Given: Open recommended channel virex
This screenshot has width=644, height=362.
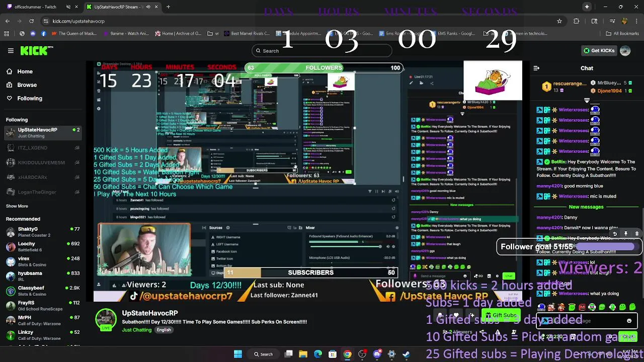Looking at the screenshot, I should 42,261.
